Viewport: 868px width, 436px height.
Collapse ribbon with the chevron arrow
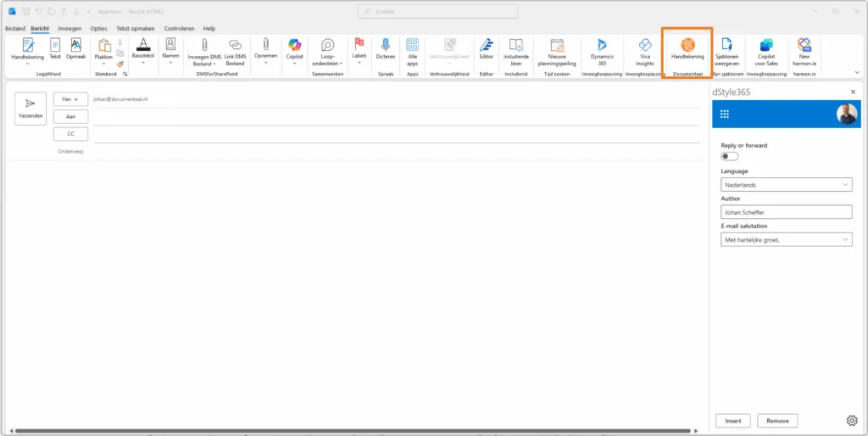coord(858,73)
